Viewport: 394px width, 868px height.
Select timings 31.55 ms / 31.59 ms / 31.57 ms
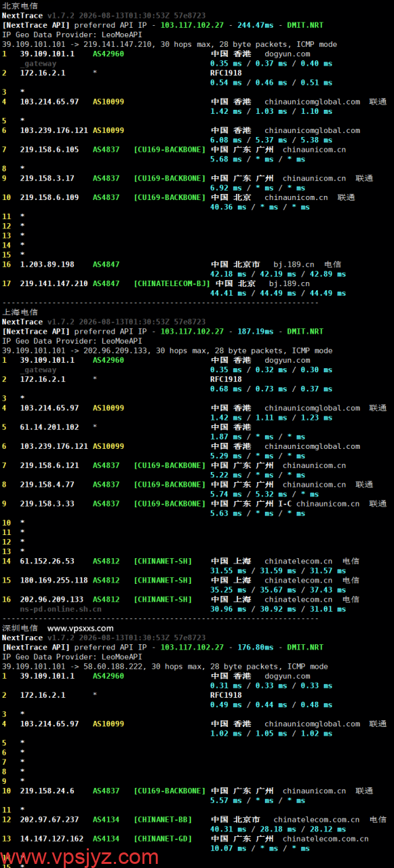point(278,570)
